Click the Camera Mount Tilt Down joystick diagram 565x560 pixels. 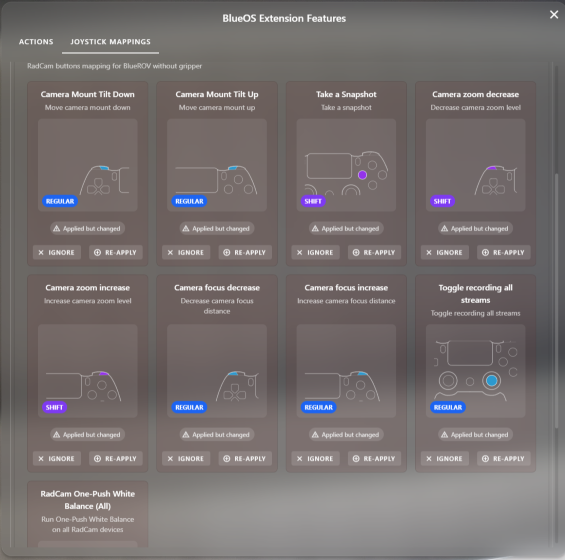tap(88, 165)
